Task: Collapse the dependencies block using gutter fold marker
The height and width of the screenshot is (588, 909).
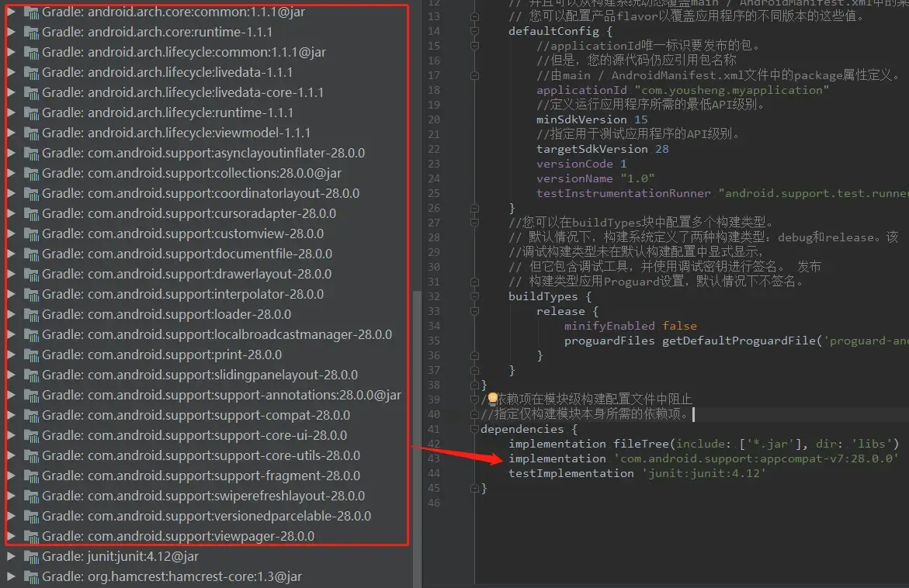Action: click(x=474, y=429)
